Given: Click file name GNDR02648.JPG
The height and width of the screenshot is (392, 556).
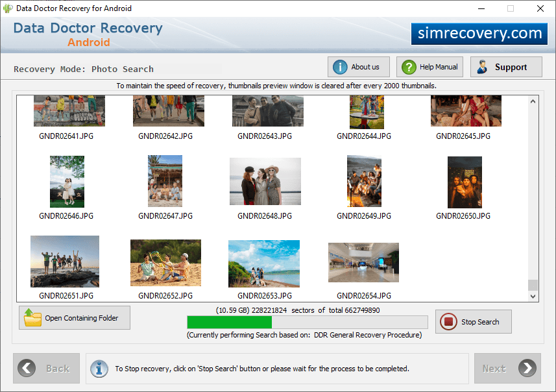Looking at the screenshot, I should [265, 216].
